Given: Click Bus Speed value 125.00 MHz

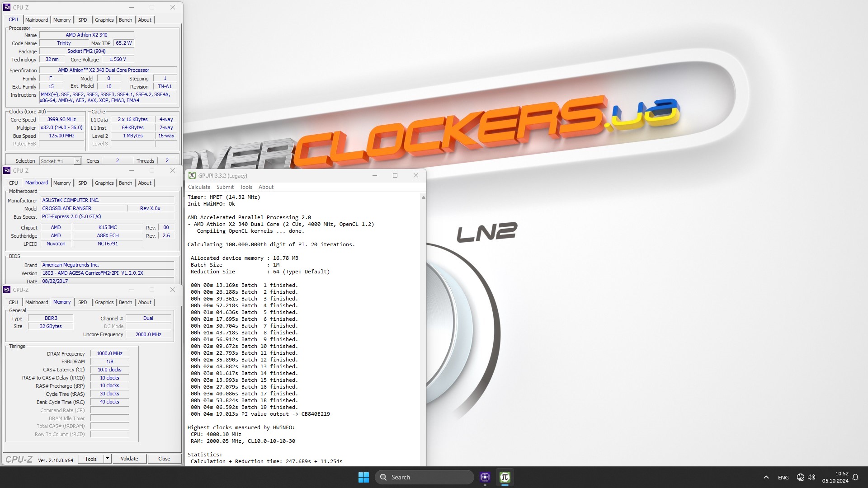Looking at the screenshot, I should point(61,136).
